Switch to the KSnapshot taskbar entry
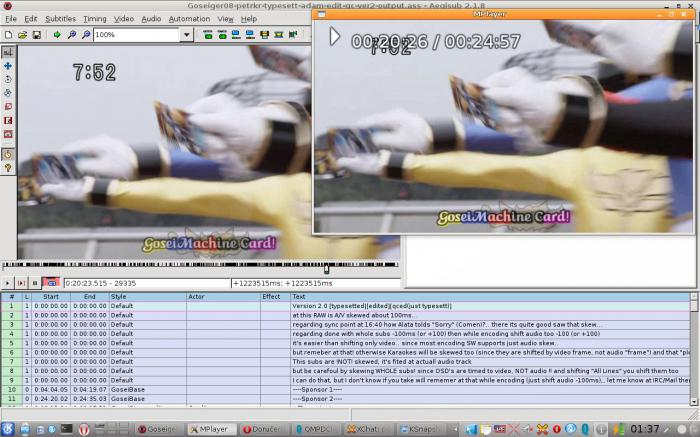 (x=421, y=429)
